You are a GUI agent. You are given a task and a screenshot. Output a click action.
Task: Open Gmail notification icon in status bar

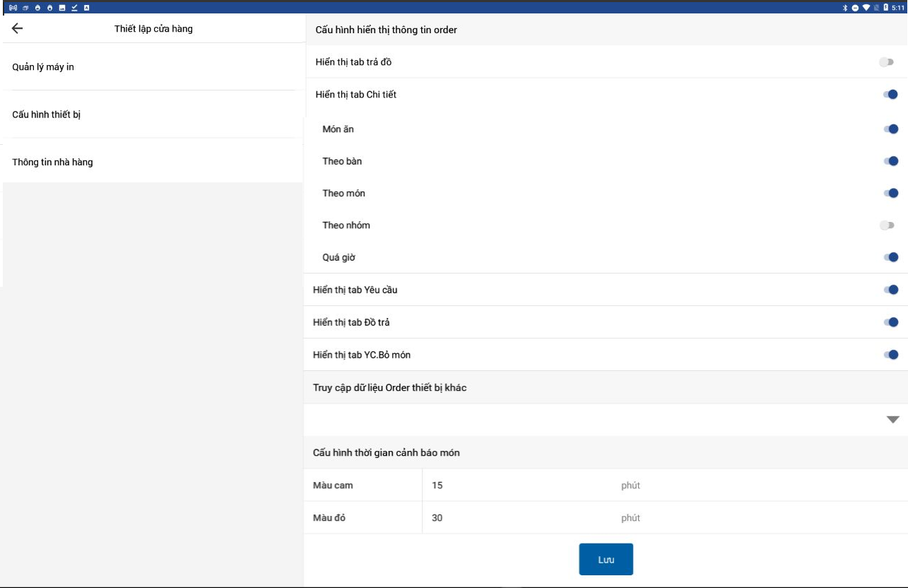13,7
